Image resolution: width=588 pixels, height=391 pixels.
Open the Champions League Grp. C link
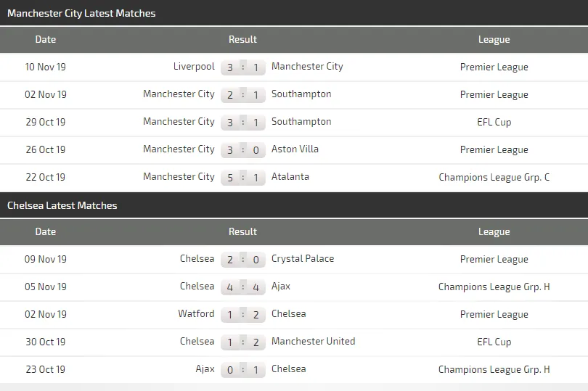coord(494,177)
